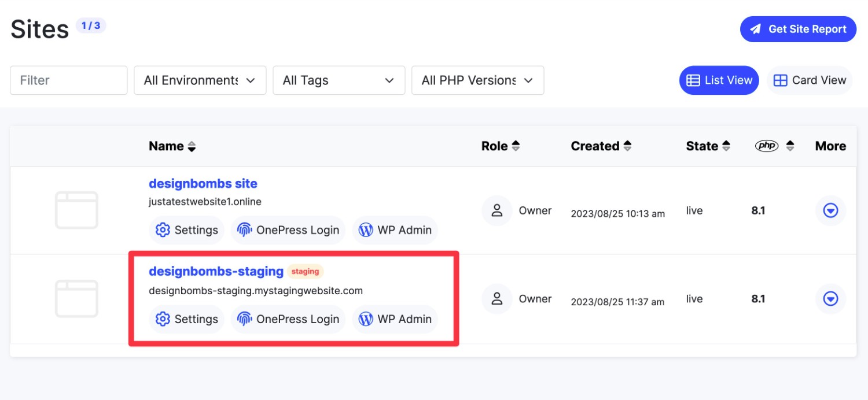Click the paper plane icon in Get Site Report
This screenshot has width=868, height=400.
coord(756,29)
